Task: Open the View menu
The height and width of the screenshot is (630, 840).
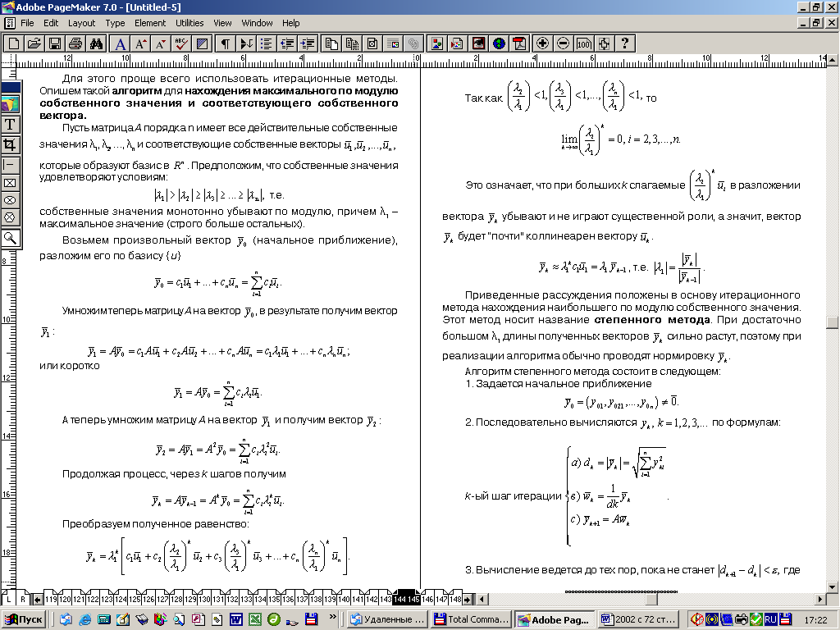Action: (222, 23)
